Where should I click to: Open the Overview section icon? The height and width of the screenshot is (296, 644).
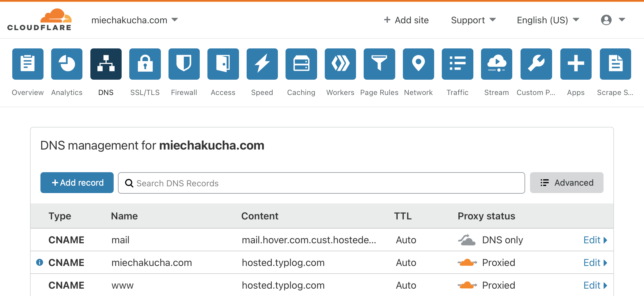click(x=28, y=64)
